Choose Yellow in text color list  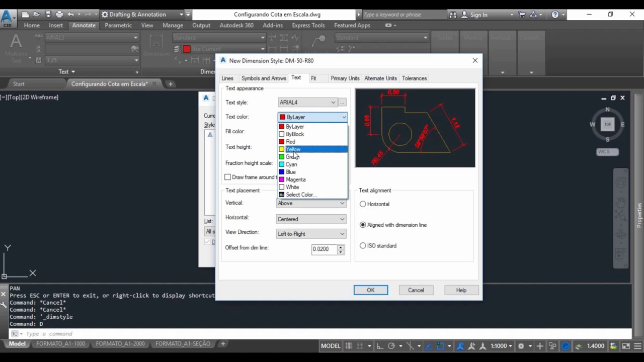pyautogui.click(x=312, y=149)
